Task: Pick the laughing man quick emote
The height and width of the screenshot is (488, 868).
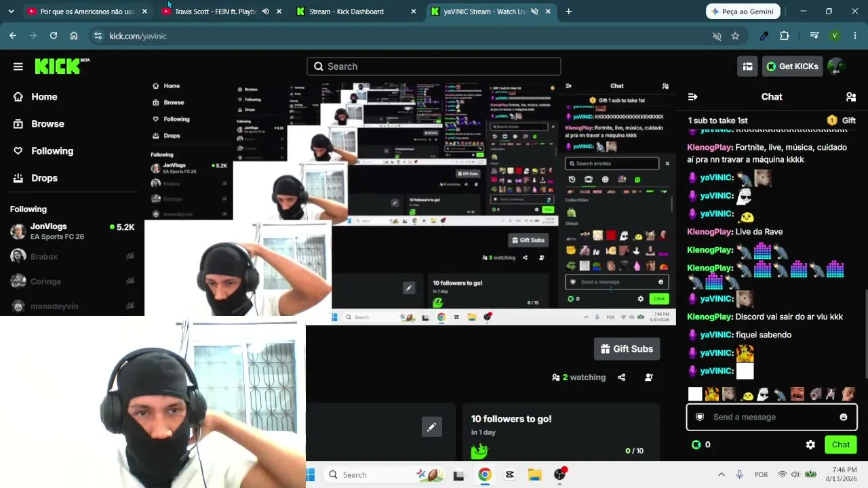Action: click(797, 394)
